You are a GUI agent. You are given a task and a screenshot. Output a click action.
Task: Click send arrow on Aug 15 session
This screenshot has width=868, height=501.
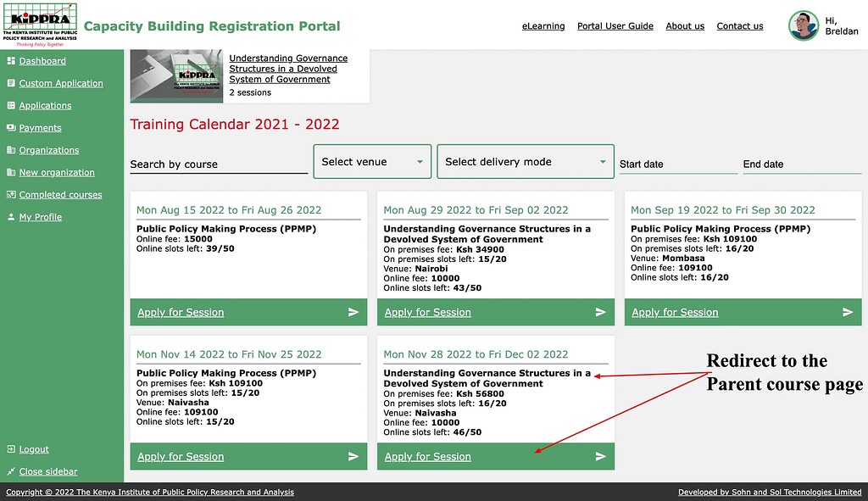pos(353,312)
